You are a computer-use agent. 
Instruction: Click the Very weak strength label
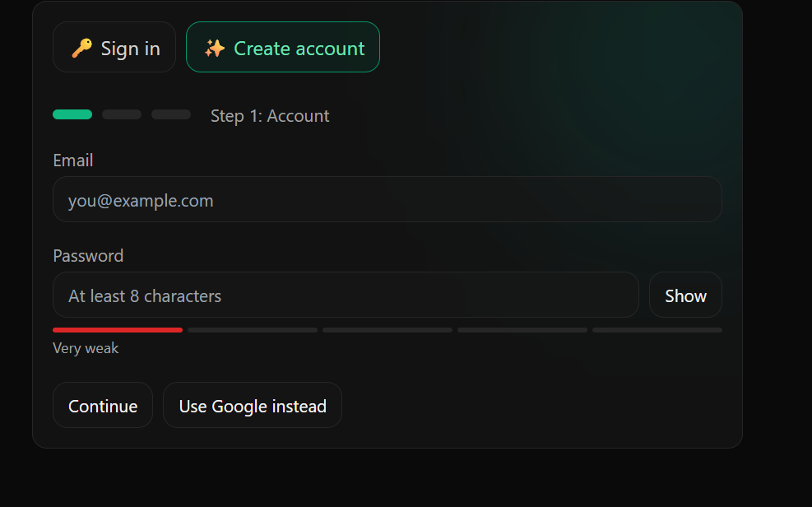(x=86, y=348)
